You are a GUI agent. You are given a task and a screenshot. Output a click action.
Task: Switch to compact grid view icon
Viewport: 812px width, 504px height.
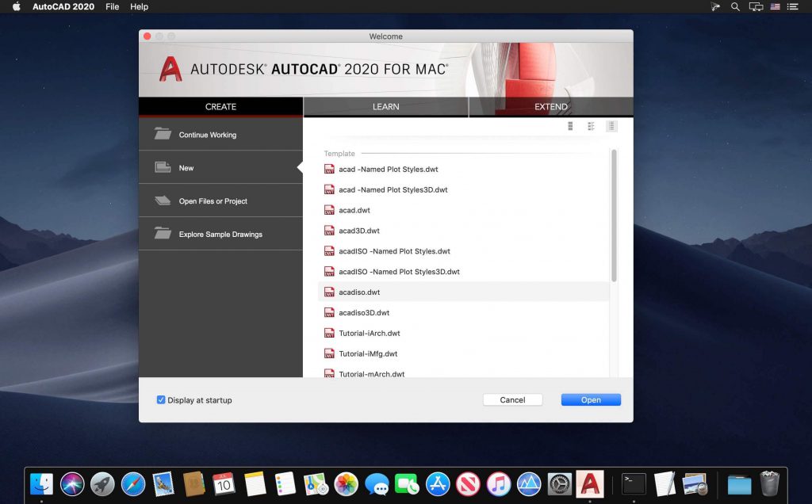point(570,125)
